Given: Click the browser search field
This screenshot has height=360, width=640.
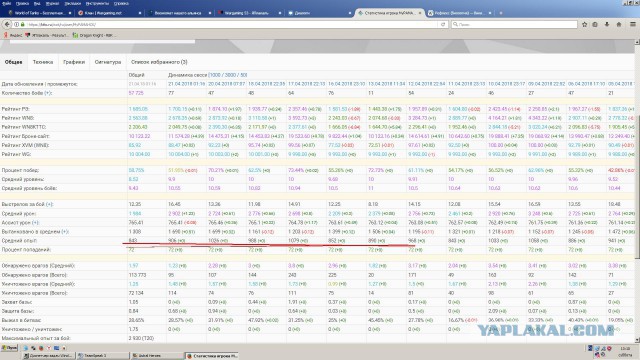Looking at the screenshot, I should pos(514,24).
